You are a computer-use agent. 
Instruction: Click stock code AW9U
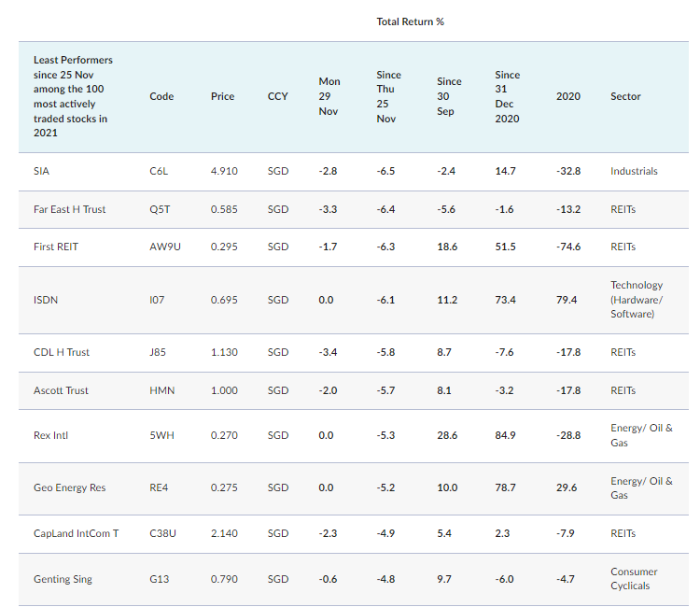tap(162, 247)
